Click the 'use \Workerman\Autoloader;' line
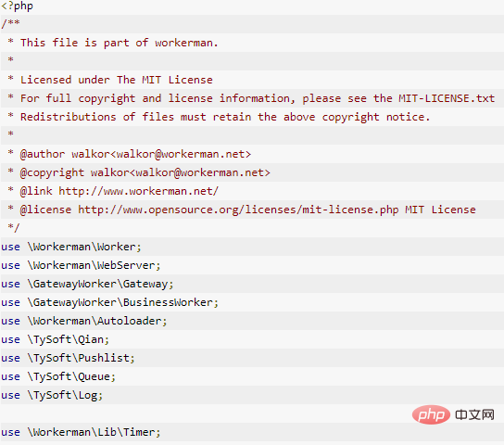Image resolution: width=504 pixels, height=445 pixels. (84, 321)
